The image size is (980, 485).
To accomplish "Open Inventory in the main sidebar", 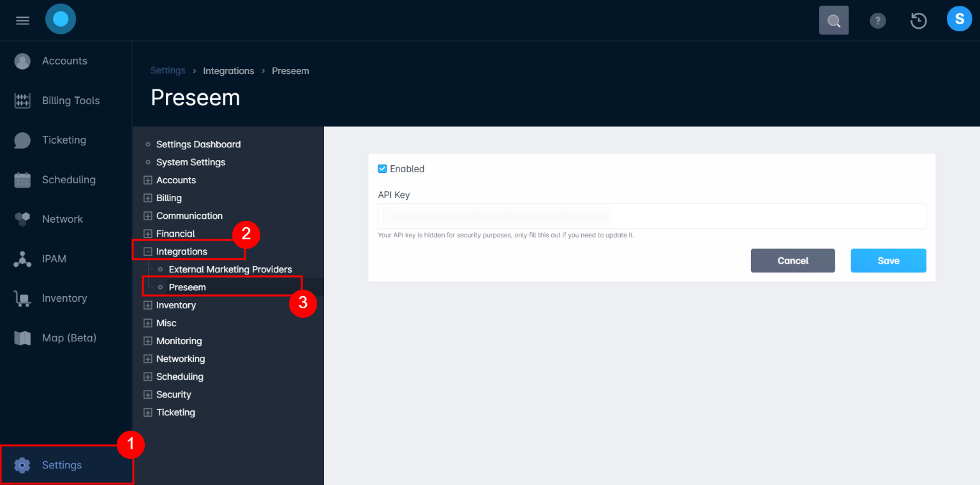I will 66,299.
